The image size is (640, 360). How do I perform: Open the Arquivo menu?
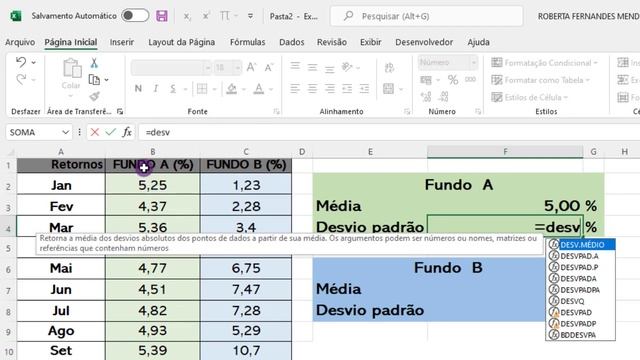point(20,42)
